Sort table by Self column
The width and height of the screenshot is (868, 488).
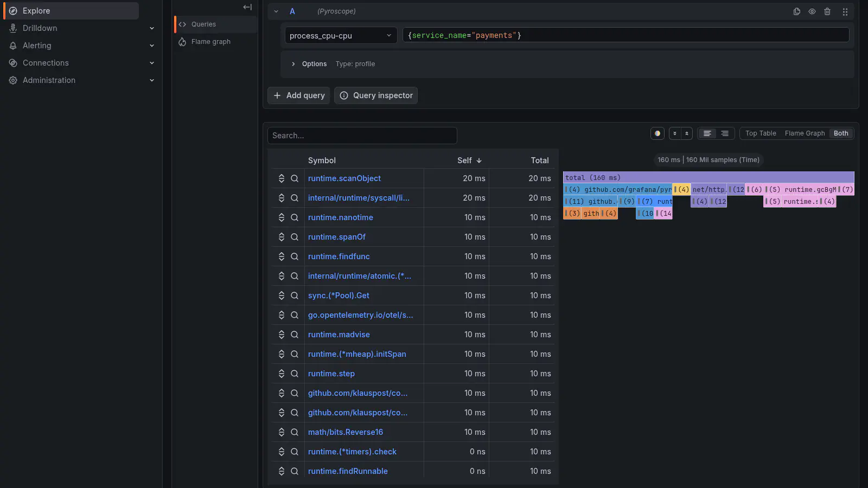[x=469, y=160]
